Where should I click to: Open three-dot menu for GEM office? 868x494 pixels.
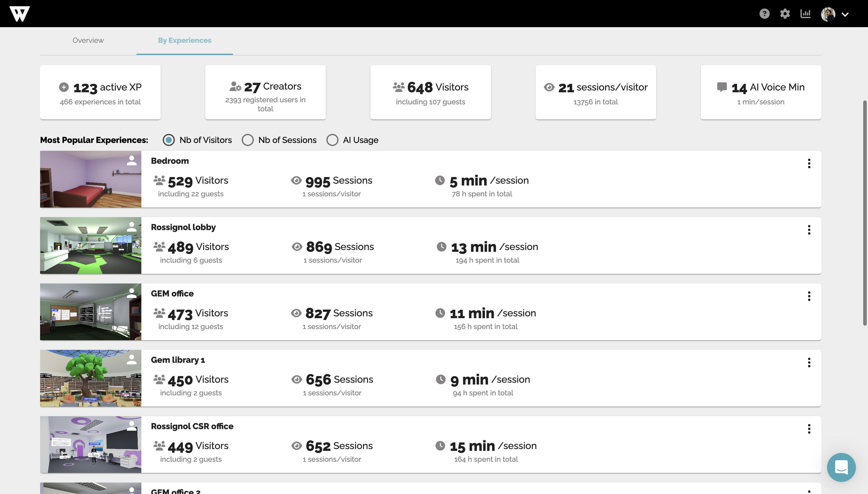809,296
